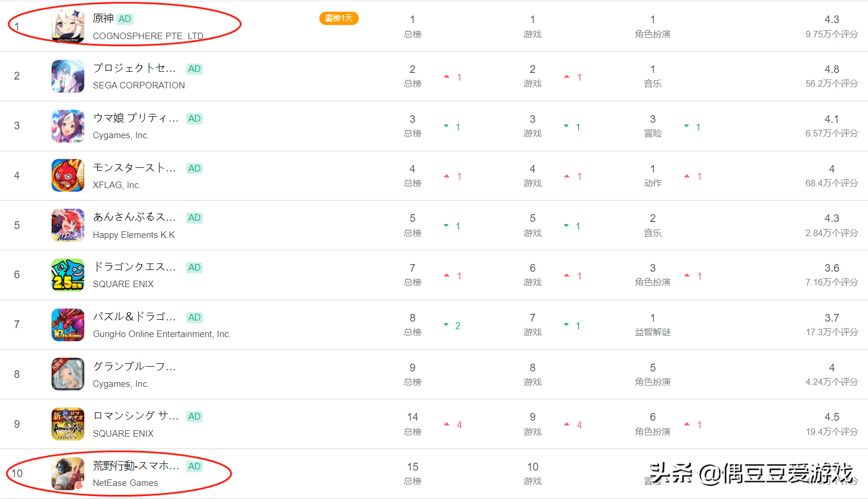The height and width of the screenshot is (499, 868).
Task: Click publisher NetEase Games
Action: [125, 483]
